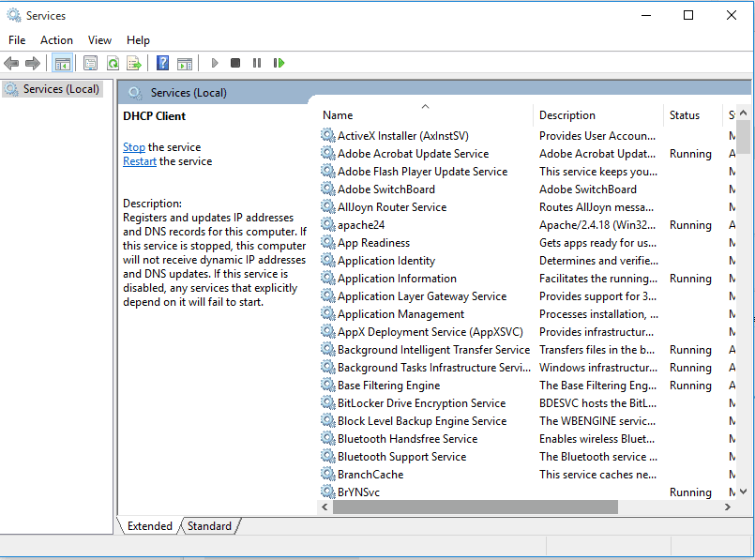755x560 pixels.
Task: Select Block Level Backup Engine Service
Action: click(422, 421)
